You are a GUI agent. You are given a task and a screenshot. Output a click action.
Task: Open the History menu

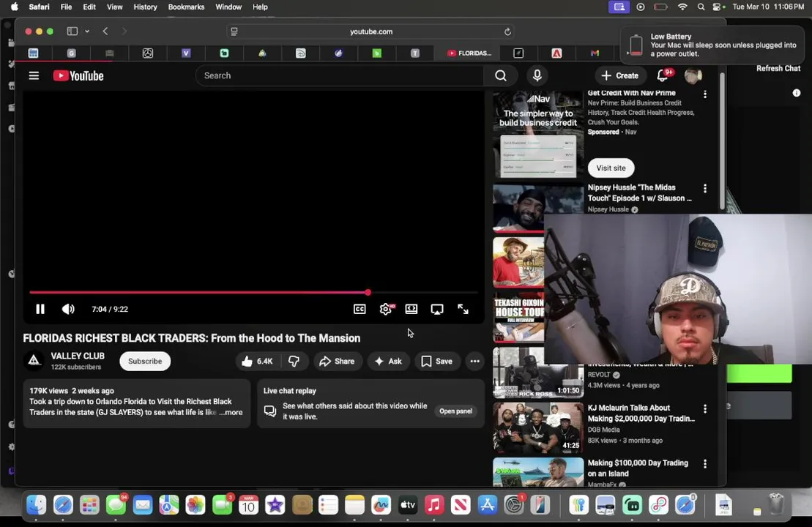click(x=145, y=7)
